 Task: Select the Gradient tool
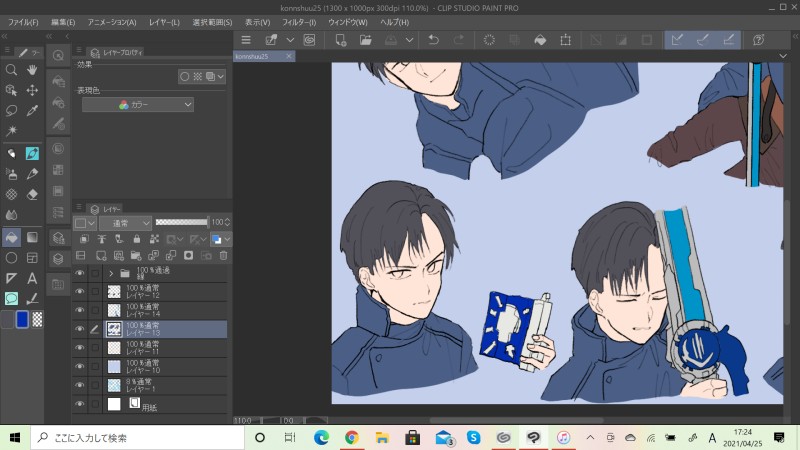tap(32, 237)
